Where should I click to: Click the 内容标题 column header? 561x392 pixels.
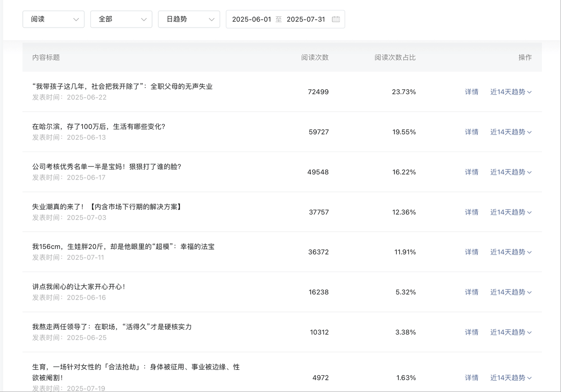point(46,57)
